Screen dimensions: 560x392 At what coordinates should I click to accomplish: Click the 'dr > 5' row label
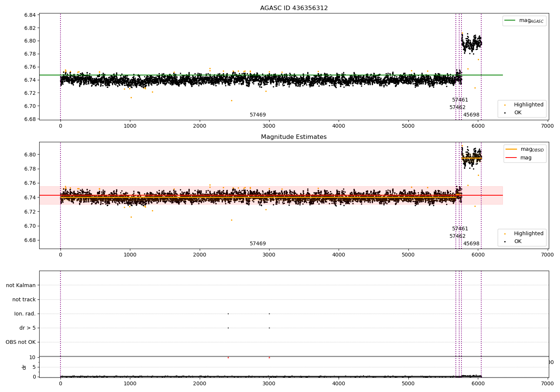point(28,328)
